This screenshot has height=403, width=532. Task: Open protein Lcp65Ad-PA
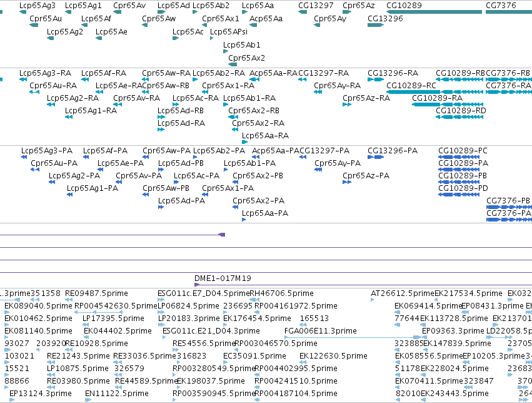[181, 201]
